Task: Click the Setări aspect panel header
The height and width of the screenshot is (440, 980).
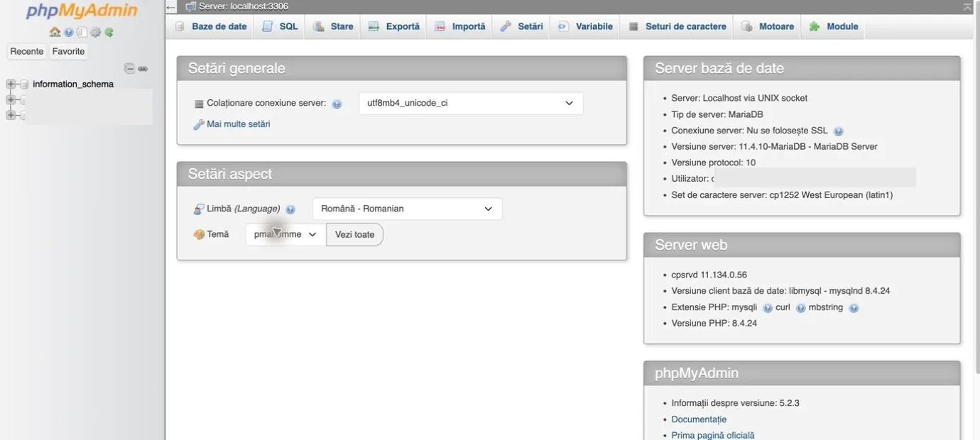Action: (x=401, y=174)
